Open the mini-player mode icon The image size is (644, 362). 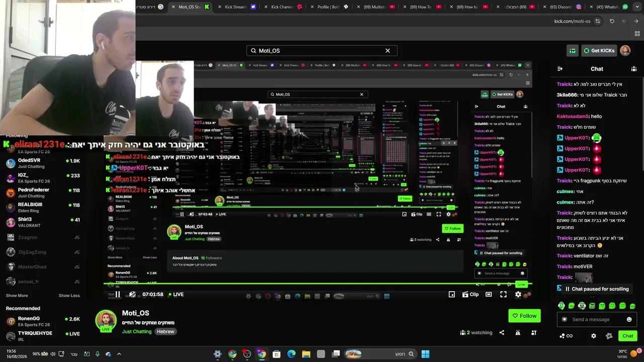pos(452,295)
